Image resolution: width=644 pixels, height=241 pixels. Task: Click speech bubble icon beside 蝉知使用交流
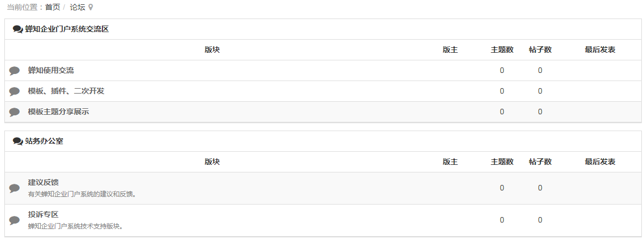[x=15, y=71]
